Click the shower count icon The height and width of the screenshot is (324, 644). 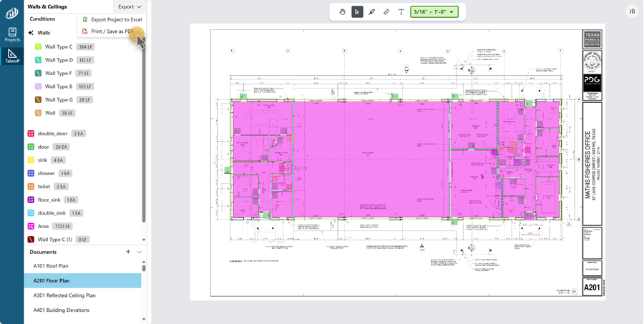pyautogui.click(x=31, y=173)
